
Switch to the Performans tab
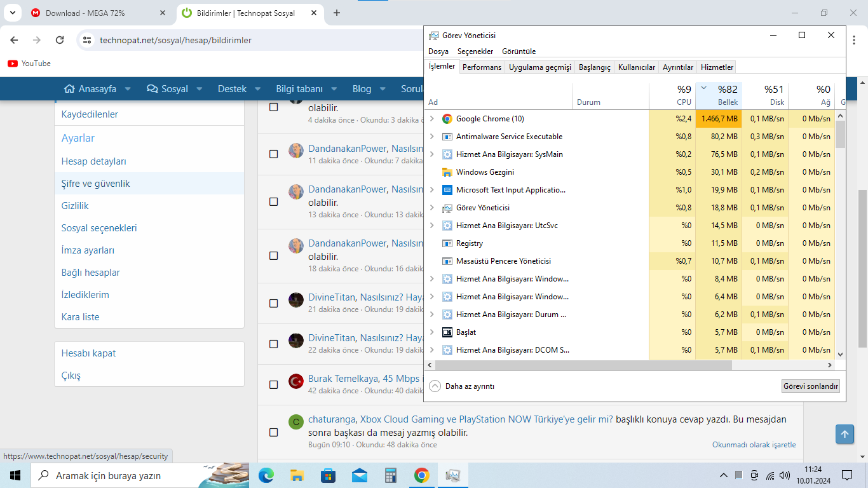pyautogui.click(x=482, y=67)
